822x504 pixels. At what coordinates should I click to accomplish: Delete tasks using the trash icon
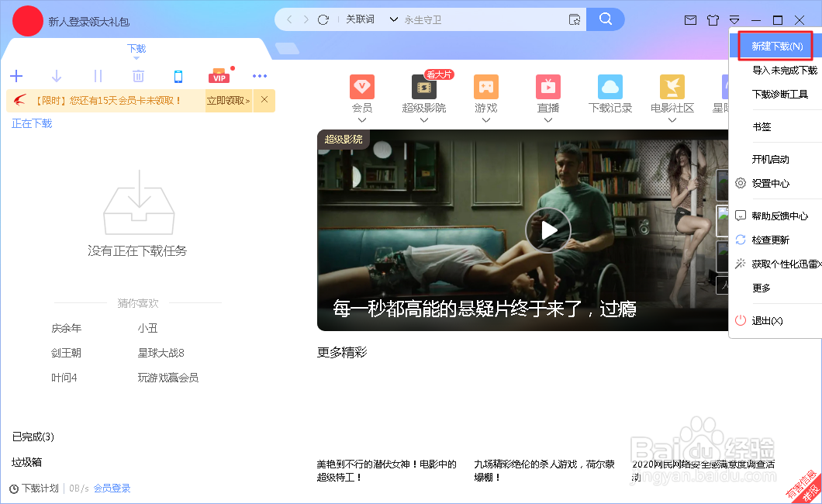(x=138, y=76)
